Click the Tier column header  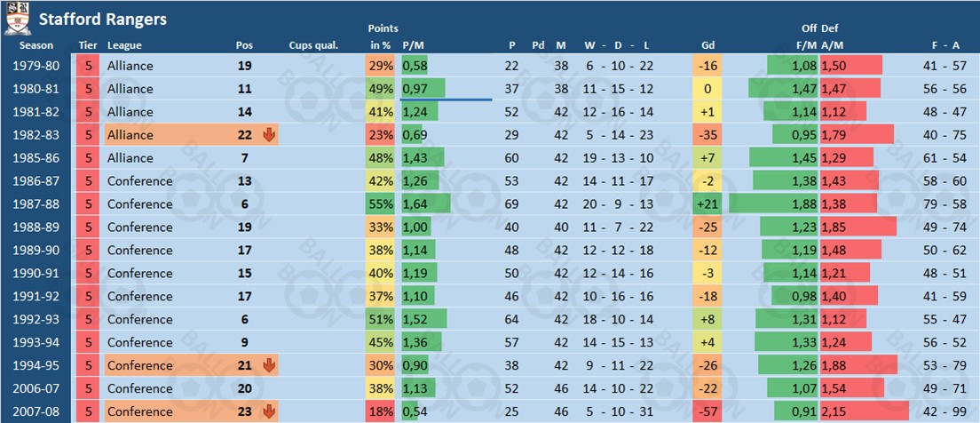(x=88, y=45)
